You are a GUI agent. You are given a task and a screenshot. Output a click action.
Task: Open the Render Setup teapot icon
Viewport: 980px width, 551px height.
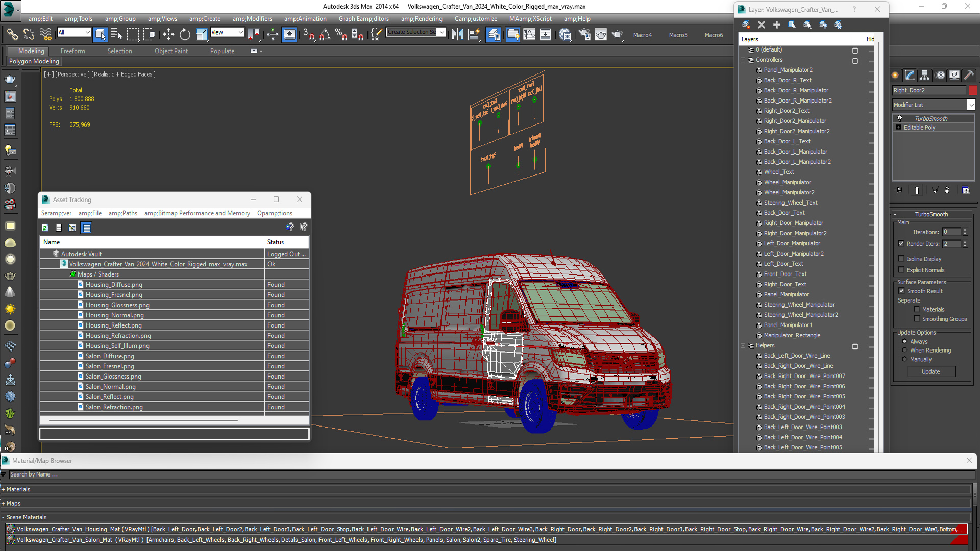584,34
